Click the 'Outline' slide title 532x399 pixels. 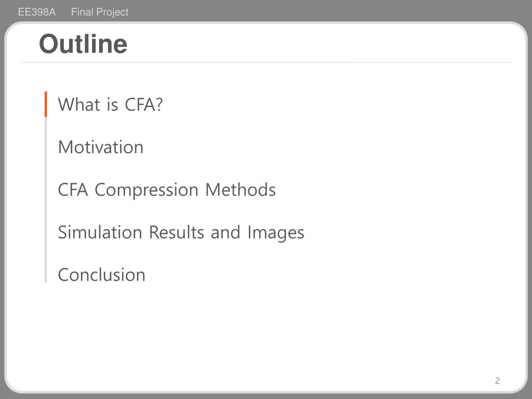(83, 44)
